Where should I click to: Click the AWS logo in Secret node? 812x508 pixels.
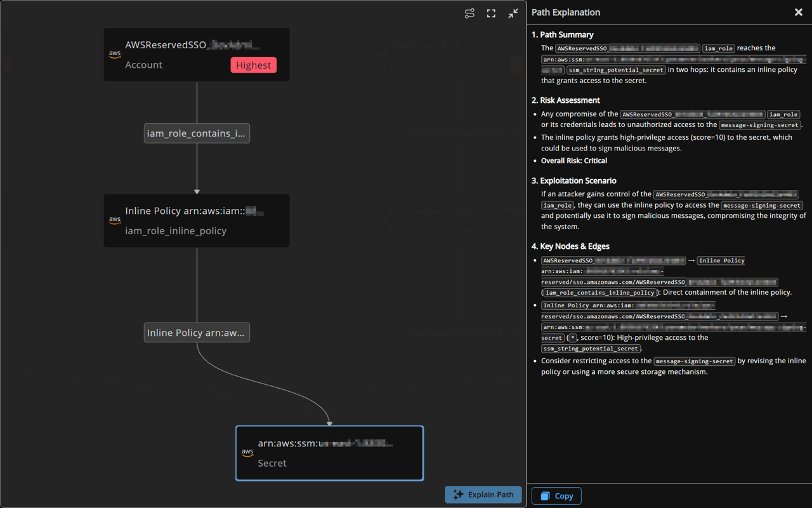tap(247, 453)
